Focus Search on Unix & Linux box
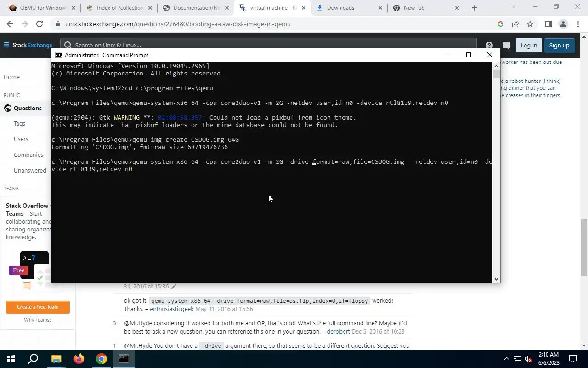The height and width of the screenshot is (368, 588). click(x=269, y=45)
